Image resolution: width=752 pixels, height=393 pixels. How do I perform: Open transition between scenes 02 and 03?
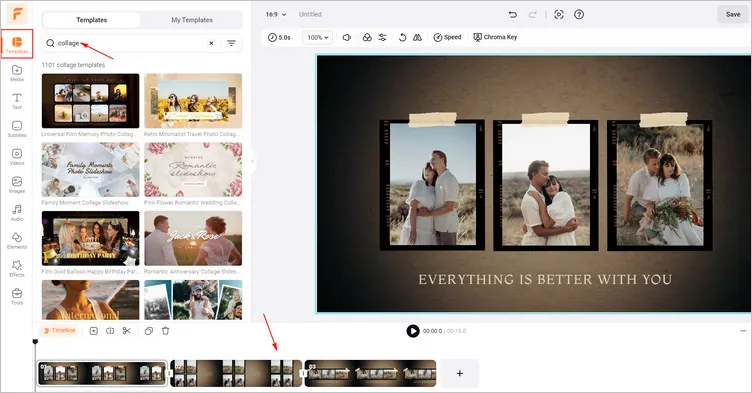tap(303, 373)
